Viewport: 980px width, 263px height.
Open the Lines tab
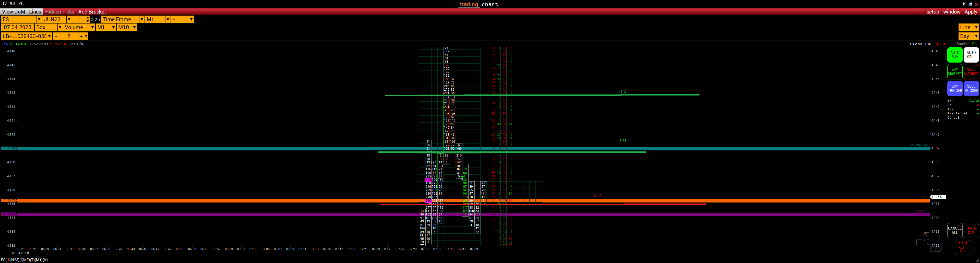[35, 12]
